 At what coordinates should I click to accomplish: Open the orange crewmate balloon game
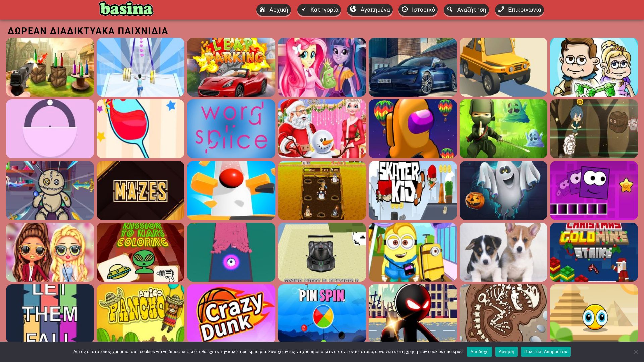[x=413, y=129]
